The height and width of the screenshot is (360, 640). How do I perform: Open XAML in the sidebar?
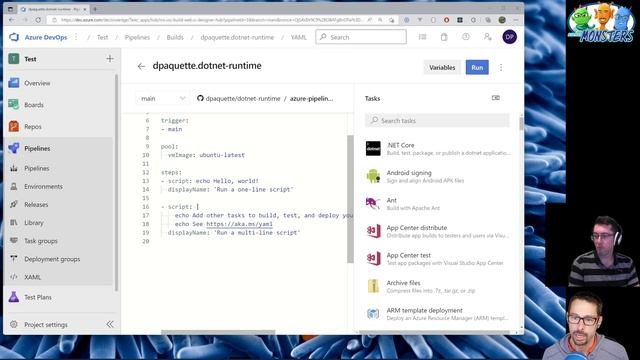click(32, 277)
